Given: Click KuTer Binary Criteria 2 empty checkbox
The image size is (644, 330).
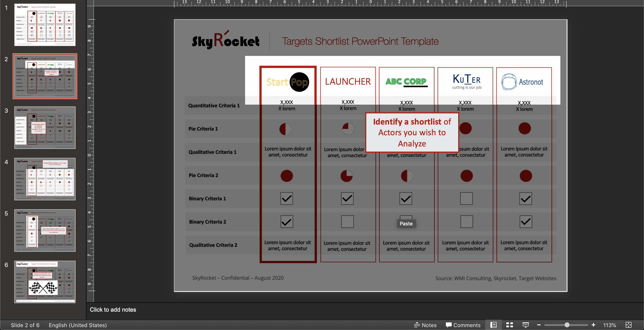Looking at the screenshot, I should click(x=467, y=222).
